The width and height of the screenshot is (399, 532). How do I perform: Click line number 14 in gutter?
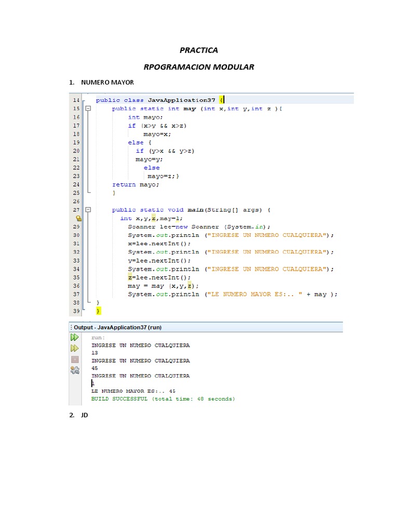tap(76, 100)
